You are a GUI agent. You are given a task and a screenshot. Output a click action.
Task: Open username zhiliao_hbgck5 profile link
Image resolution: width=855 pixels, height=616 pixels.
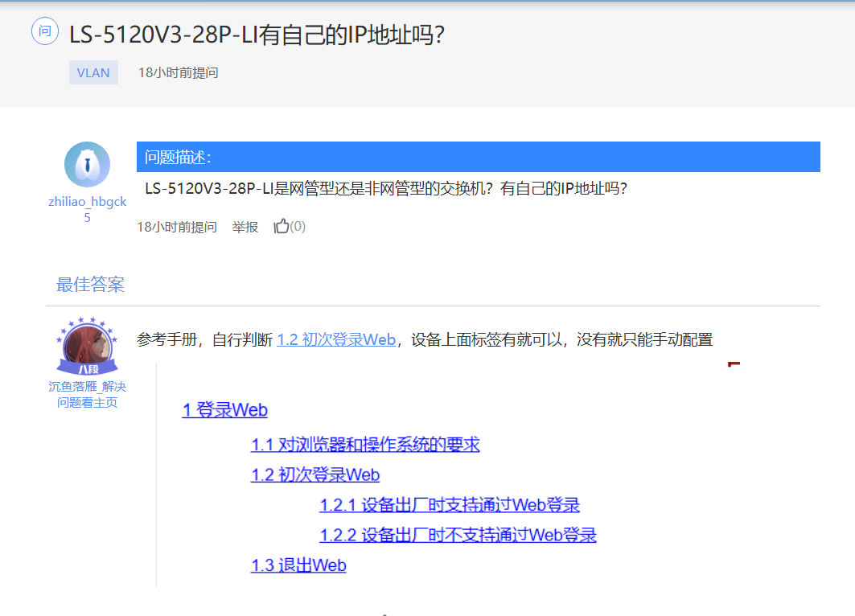pos(87,209)
